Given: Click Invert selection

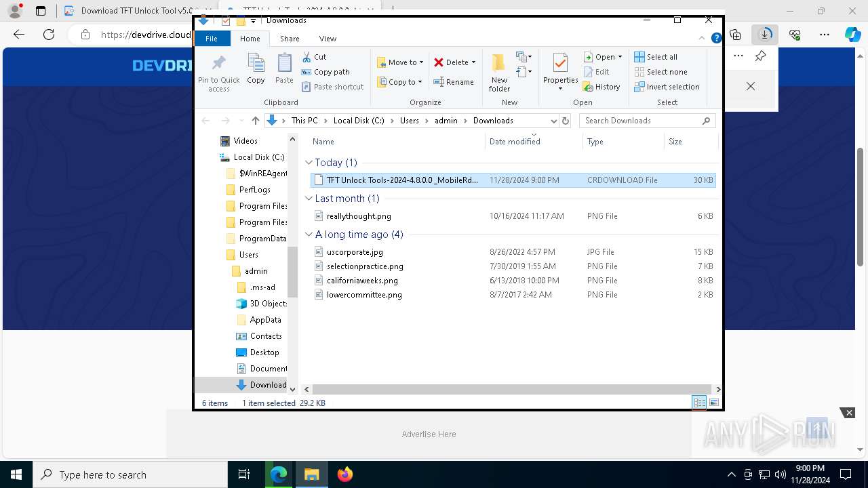Looking at the screenshot, I should coord(667,87).
